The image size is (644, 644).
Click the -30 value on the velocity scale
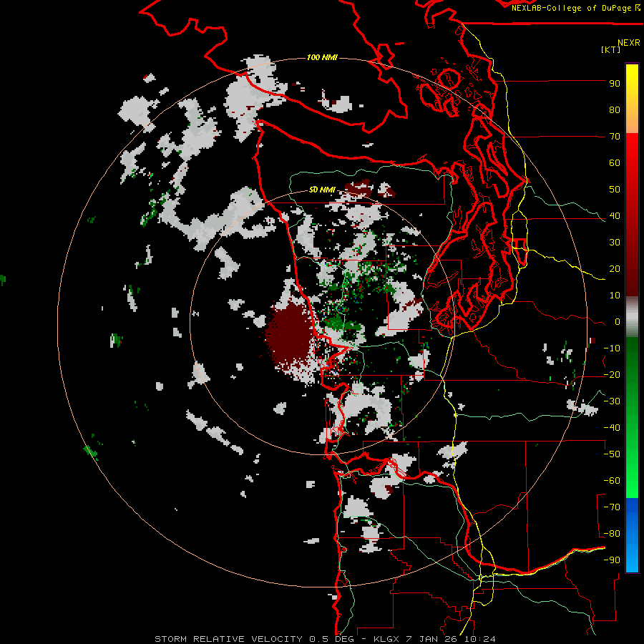(612, 401)
